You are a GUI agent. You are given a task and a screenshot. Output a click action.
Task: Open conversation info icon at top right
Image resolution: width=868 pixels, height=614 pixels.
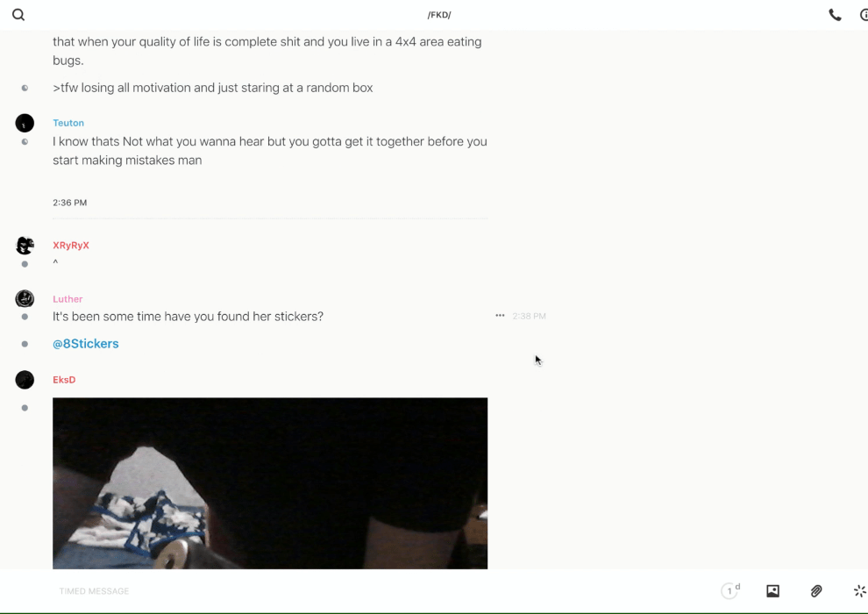coord(864,15)
